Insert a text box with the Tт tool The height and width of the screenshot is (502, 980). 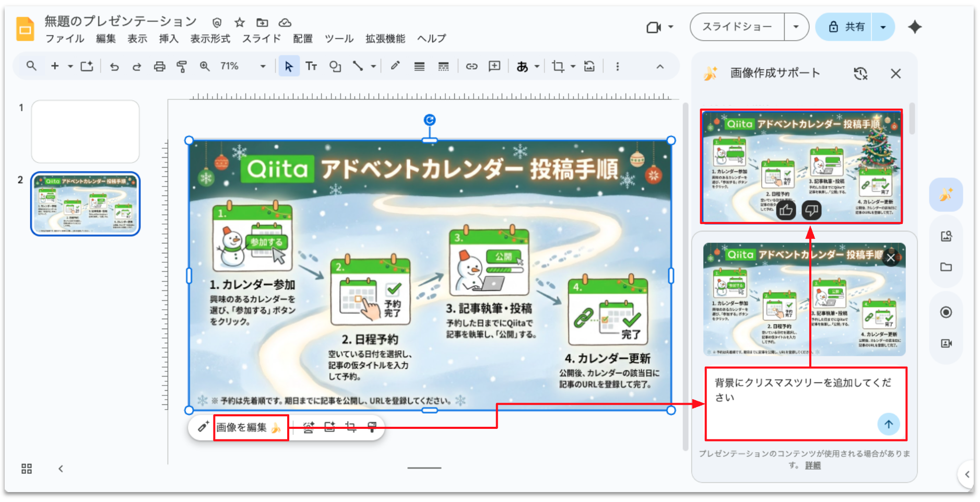pos(312,66)
